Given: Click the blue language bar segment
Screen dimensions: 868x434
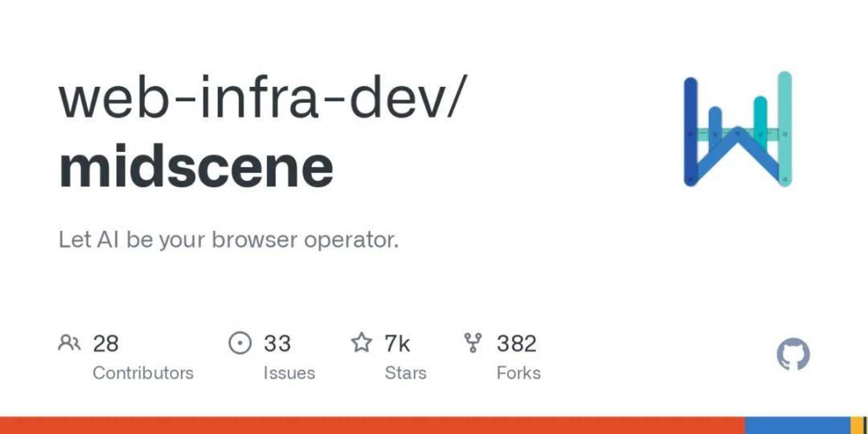Looking at the screenshot, I should 797,425.
